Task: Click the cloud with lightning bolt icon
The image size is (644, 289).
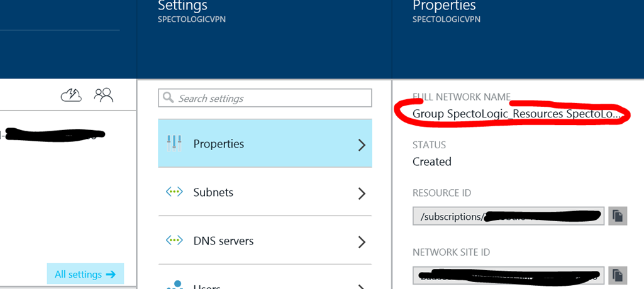Action: [x=70, y=95]
